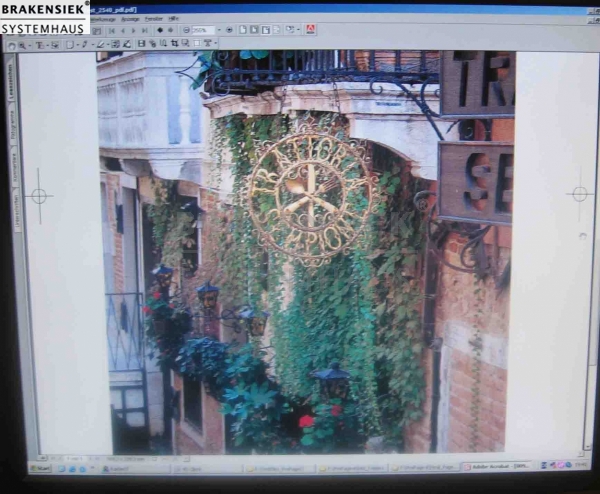Screen dimensions: 600x494
Task: Click the page image in document
Action: coord(306,253)
